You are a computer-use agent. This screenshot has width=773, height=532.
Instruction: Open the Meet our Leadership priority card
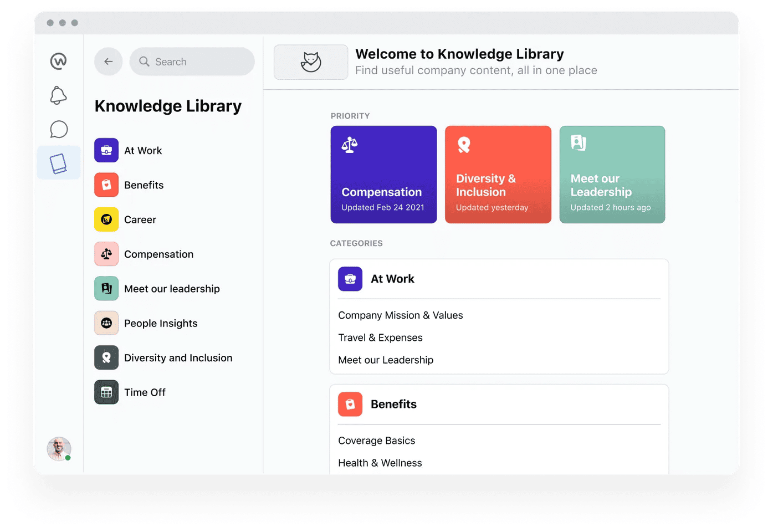[x=612, y=175]
